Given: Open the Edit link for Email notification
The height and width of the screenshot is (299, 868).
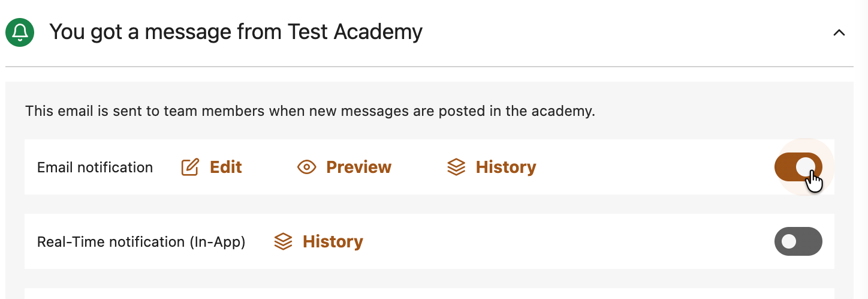Looking at the screenshot, I should coord(225,167).
